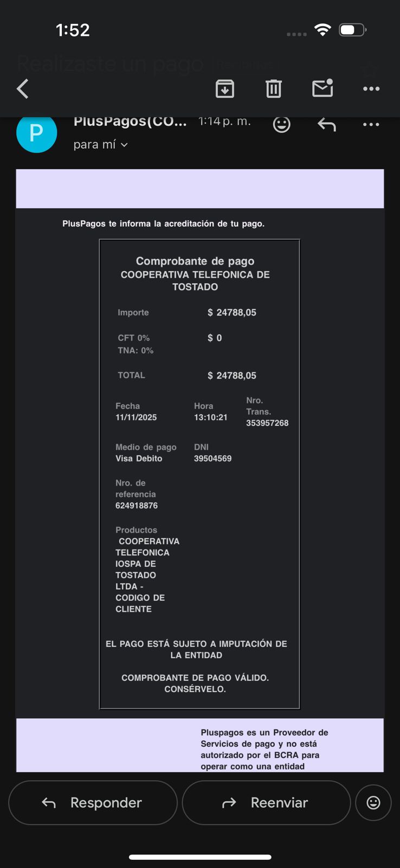Open message options beside reply arrow

(371, 125)
